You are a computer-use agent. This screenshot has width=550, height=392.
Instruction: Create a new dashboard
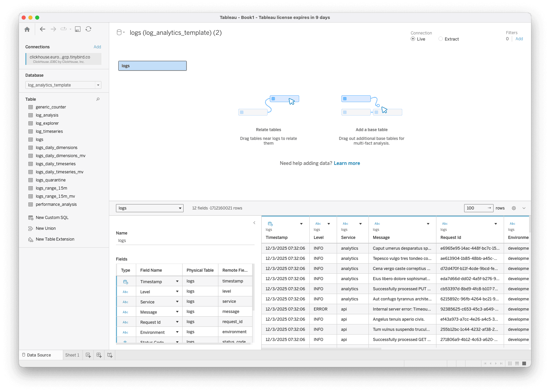point(99,355)
